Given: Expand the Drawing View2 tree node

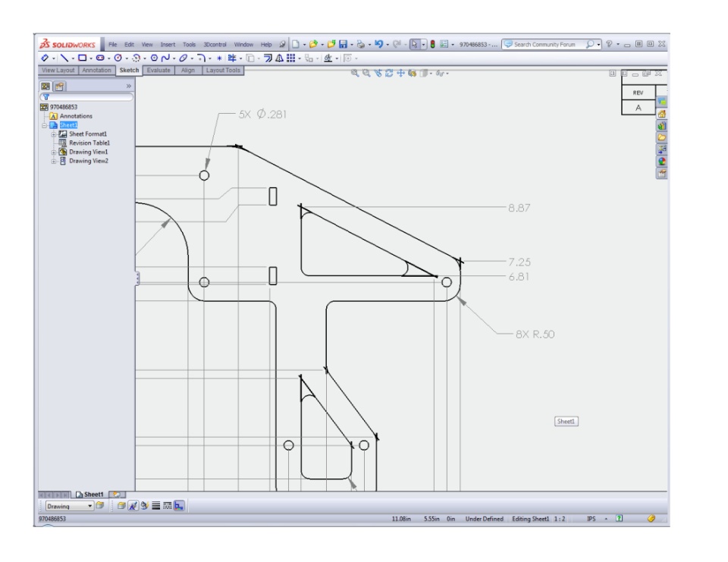Looking at the screenshot, I should pos(53,162).
